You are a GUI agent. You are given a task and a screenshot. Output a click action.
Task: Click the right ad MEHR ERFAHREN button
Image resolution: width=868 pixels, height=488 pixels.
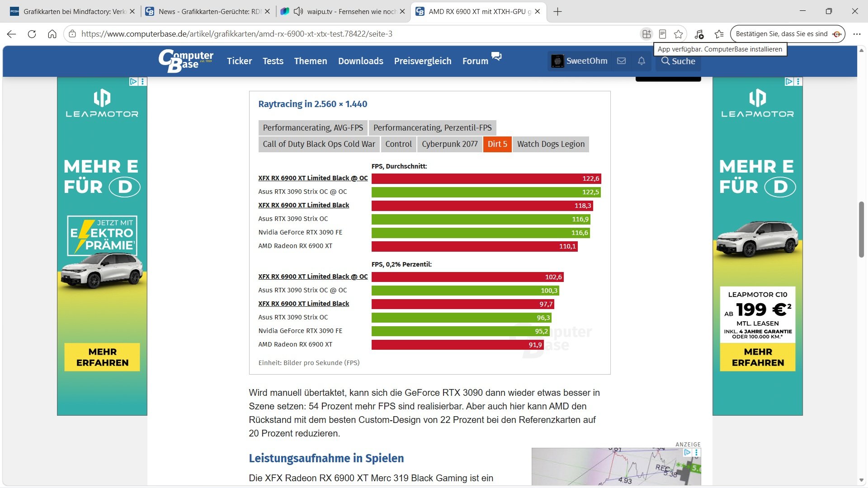pos(758,357)
